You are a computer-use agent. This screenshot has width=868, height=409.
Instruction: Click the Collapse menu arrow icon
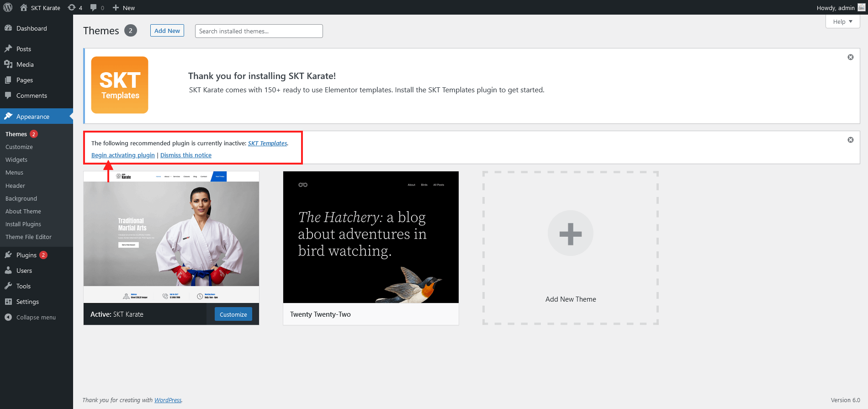pyautogui.click(x=8, y=317)
